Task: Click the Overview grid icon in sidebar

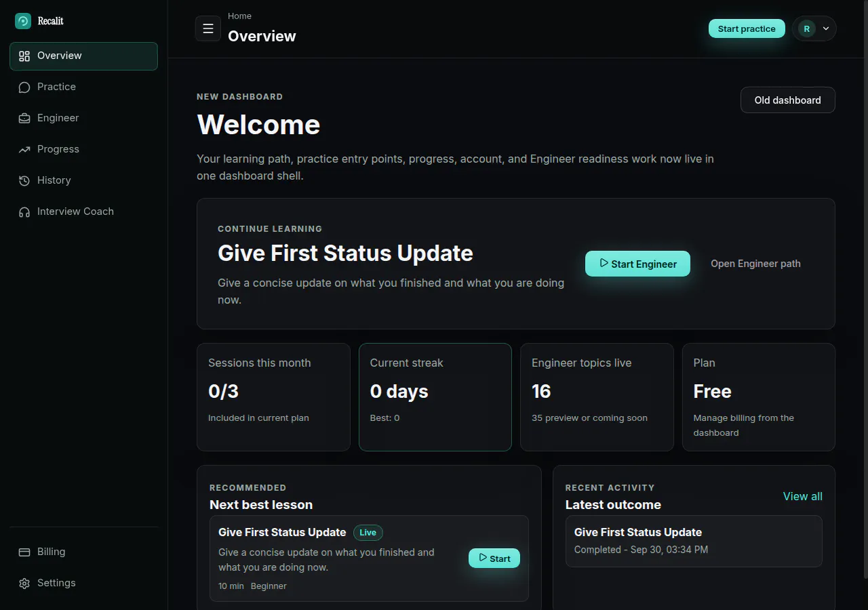Action: pos(24,56)
